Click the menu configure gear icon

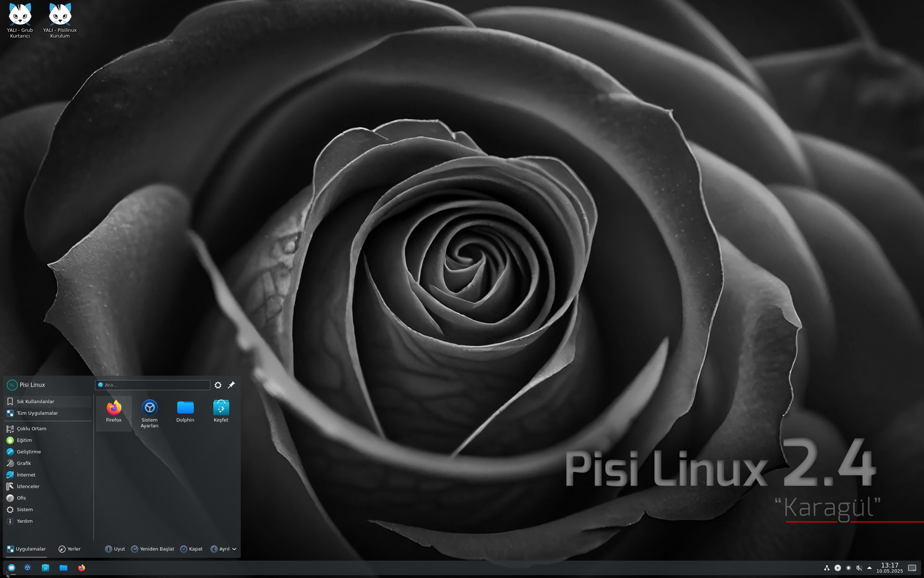click(x=218, y=385)
